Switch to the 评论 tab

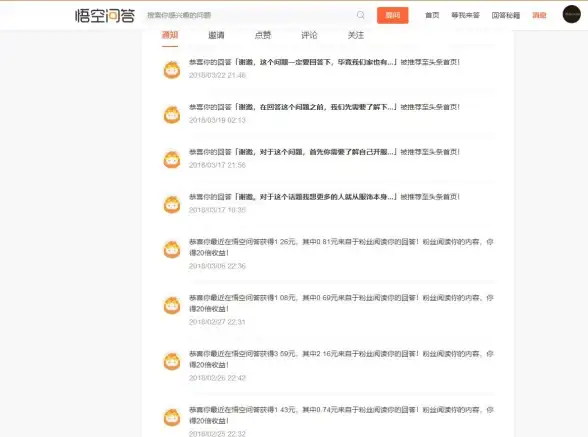(309, 35)
